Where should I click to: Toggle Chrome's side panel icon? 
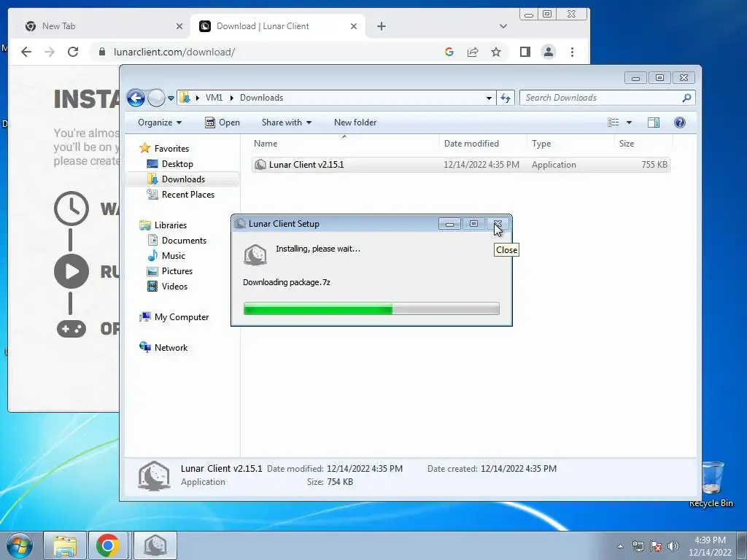click(525, 52)
